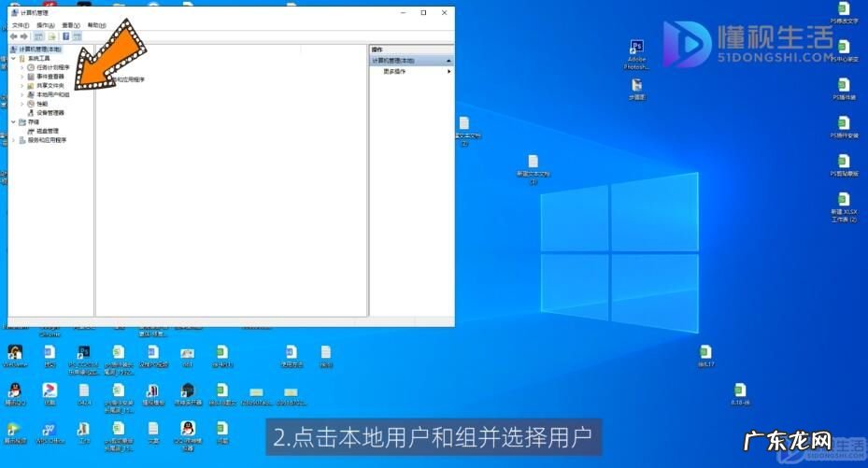Image resolution: width=868 pixels, height=468 pixels.
Task: Open the 帮助(H) menu
Action: click(x=96, y=25)
